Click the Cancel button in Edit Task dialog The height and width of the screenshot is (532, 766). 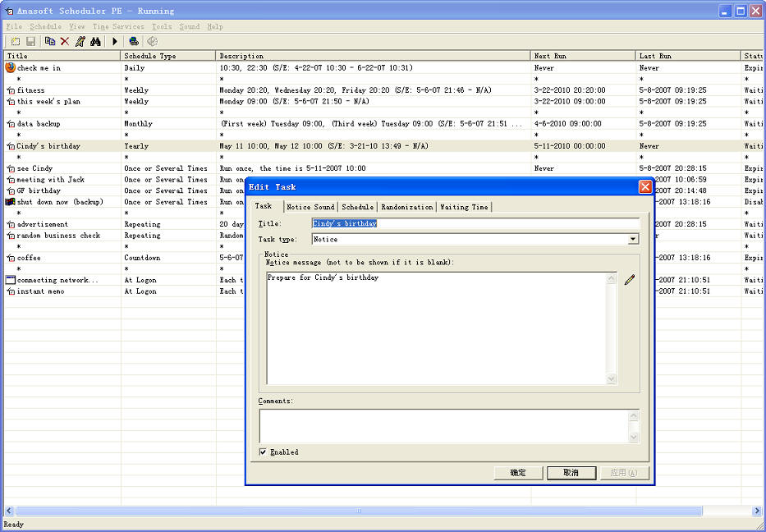571,472
